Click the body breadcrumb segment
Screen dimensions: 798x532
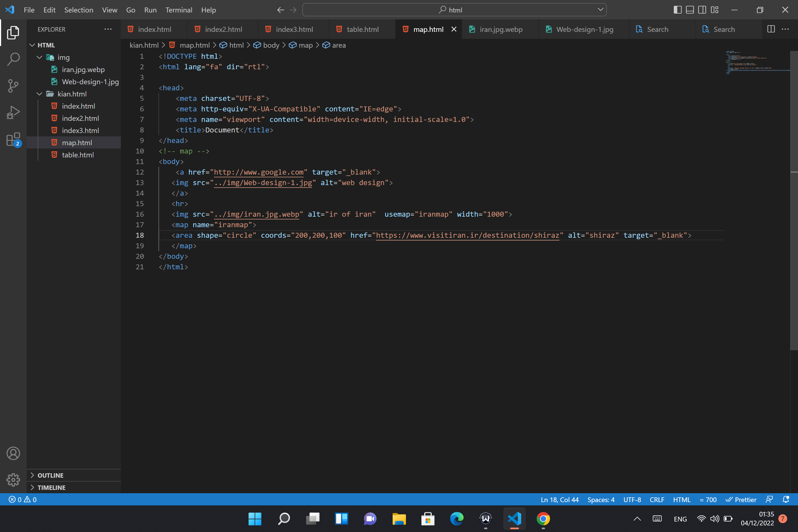coord(267,45)
